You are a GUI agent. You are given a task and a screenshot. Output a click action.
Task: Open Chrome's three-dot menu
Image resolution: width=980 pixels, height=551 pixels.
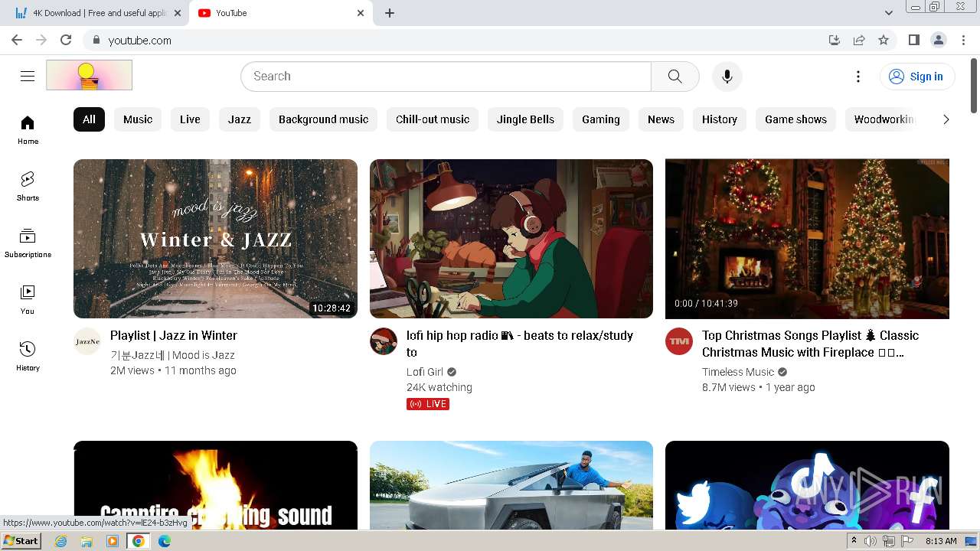962,40
